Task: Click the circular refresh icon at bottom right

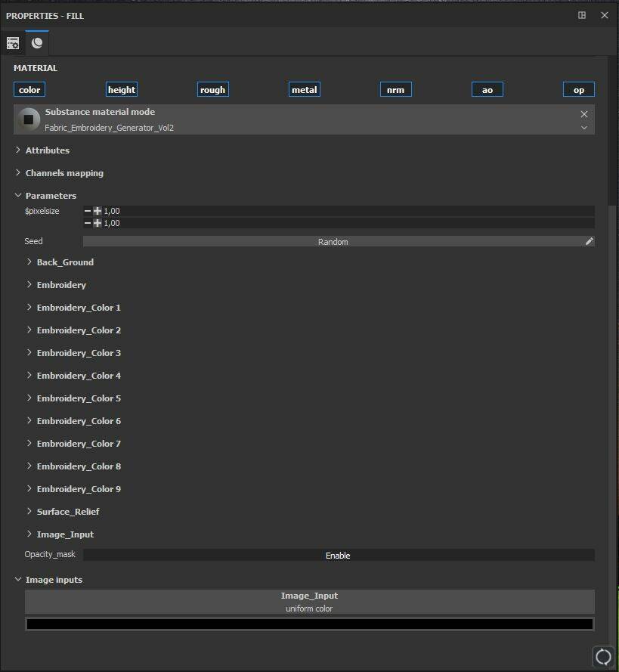Action: click(604, 656)
